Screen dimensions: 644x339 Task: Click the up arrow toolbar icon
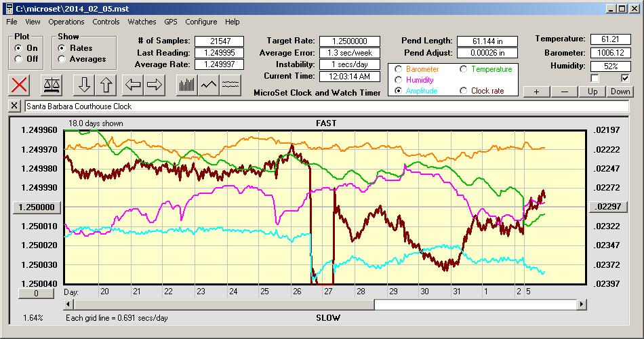click(106, 85)
